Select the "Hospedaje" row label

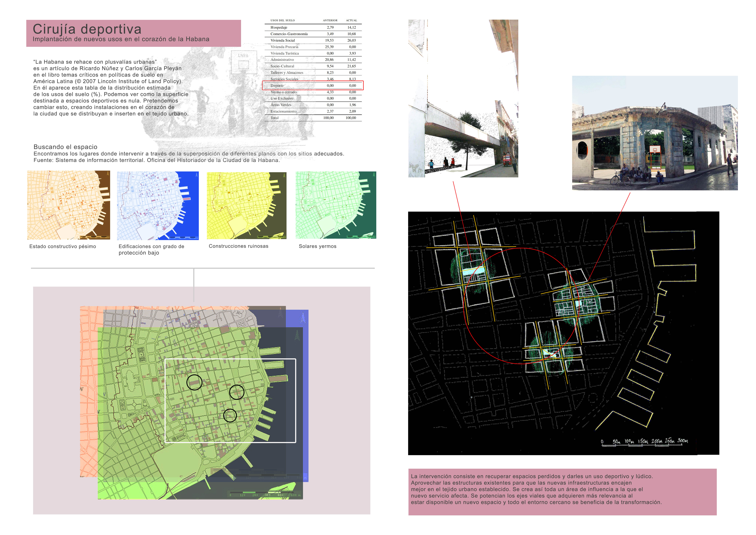coord(279,28)
